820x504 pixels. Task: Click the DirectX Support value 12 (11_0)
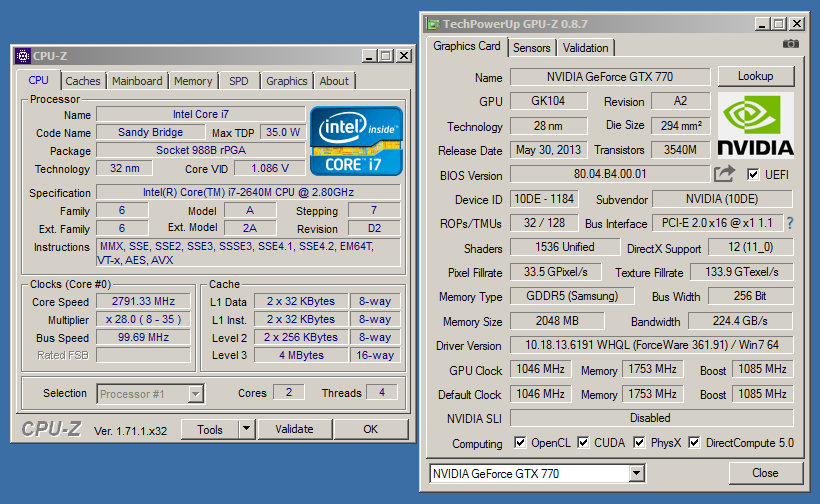click(x=750, y=247)
